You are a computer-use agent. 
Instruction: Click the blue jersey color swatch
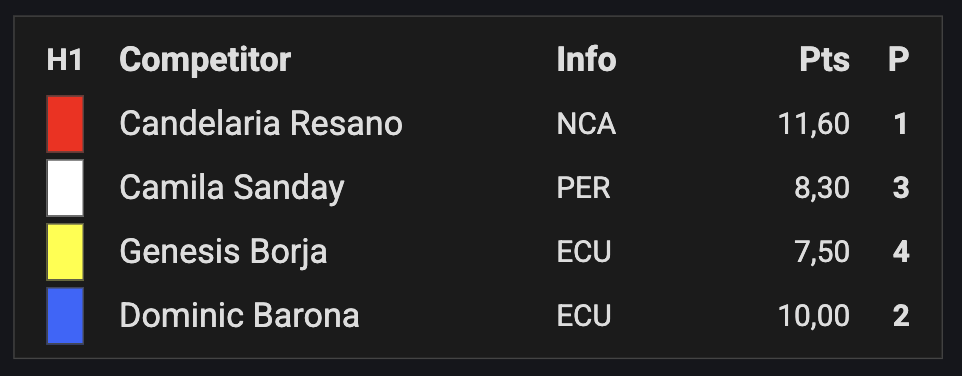[65, 316]
